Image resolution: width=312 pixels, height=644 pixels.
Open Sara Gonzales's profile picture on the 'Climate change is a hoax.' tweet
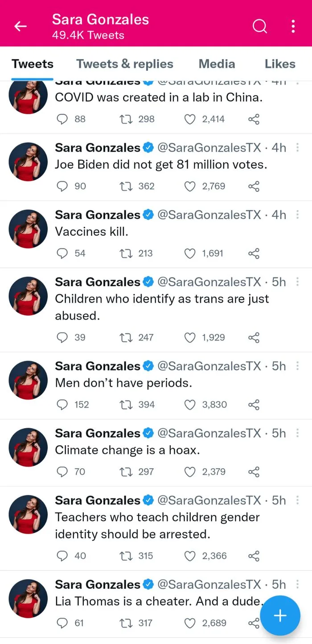pyautogui.click(x=28, y=447)
